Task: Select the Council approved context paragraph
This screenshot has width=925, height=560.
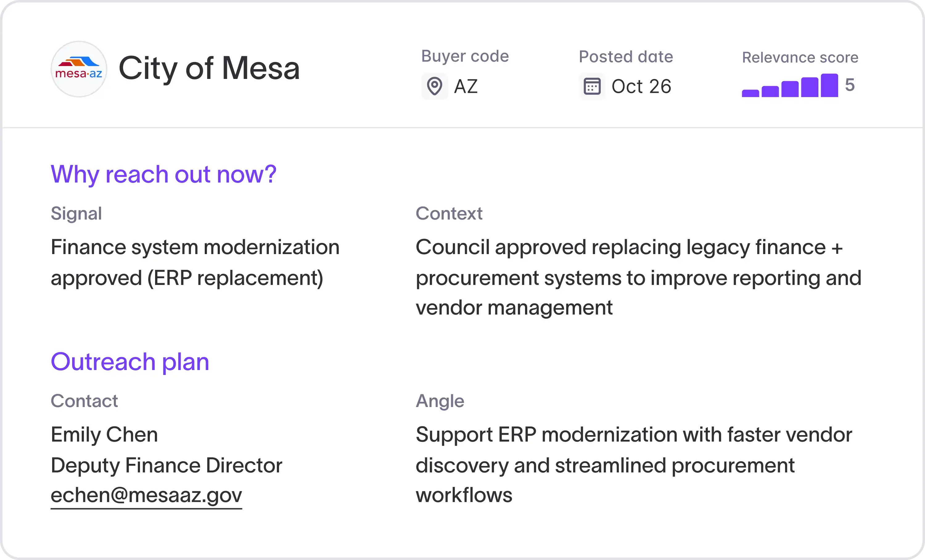Action: click(639, 277)
